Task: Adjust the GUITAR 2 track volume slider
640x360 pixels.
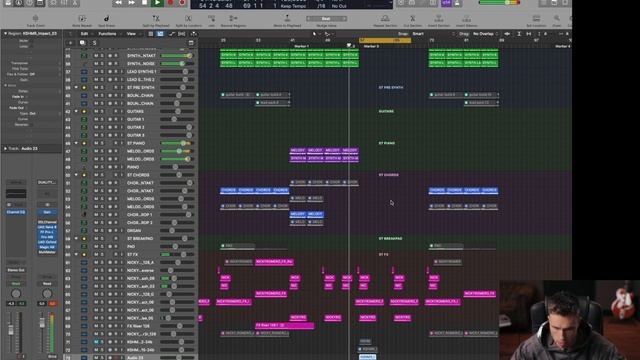Action: coord(177,127)
